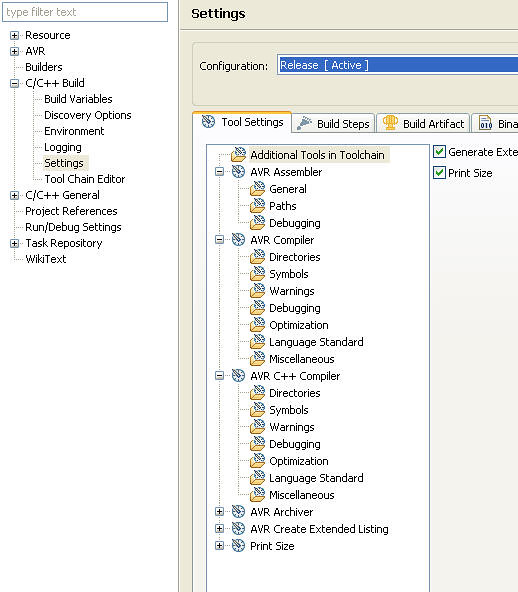Click the type filter text field
Viewport: 518px width, 592px height.
tap(85, 12)
